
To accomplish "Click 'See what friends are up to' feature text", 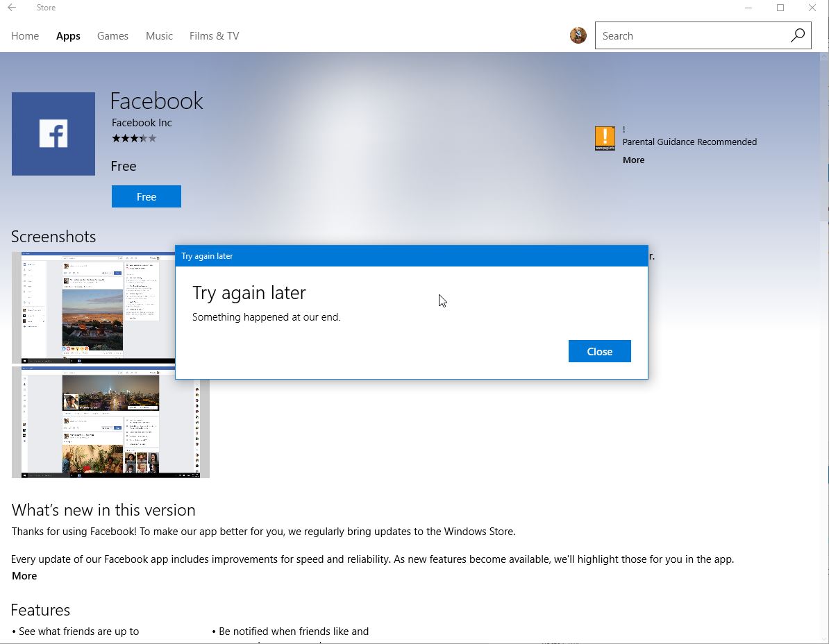I will click(78, 632).
